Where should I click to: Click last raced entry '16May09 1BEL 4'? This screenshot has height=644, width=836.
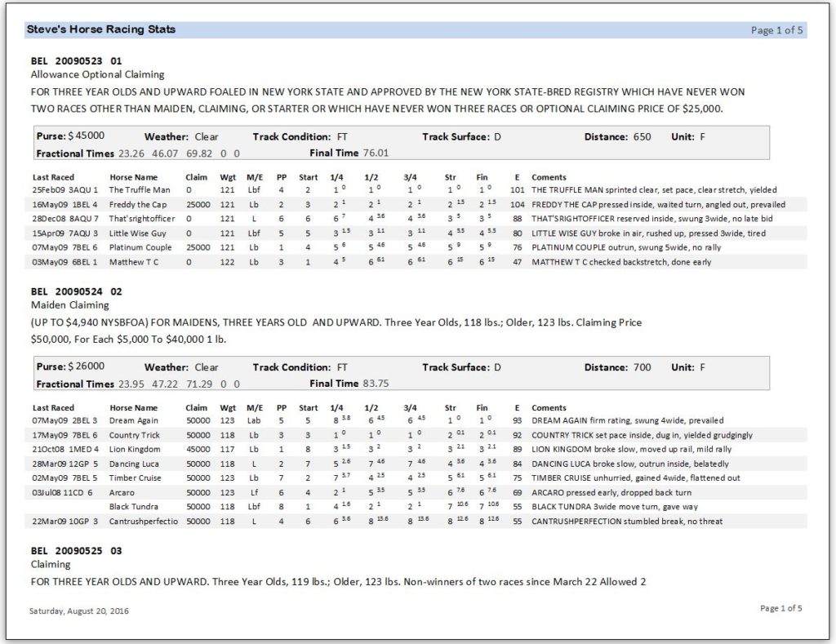point(65,205)
